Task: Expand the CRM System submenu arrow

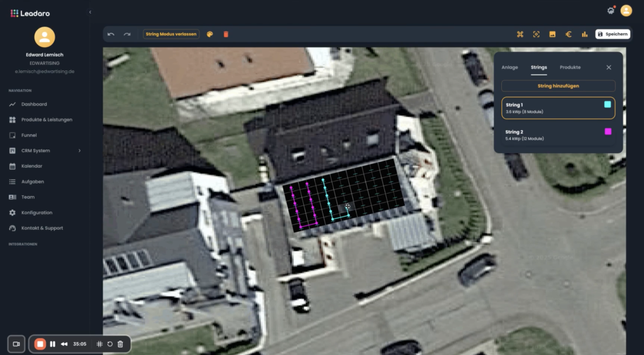Action: click(x=80, y=151)
